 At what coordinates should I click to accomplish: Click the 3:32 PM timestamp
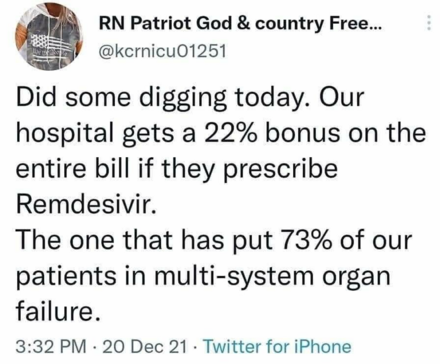tap(51, 346)
